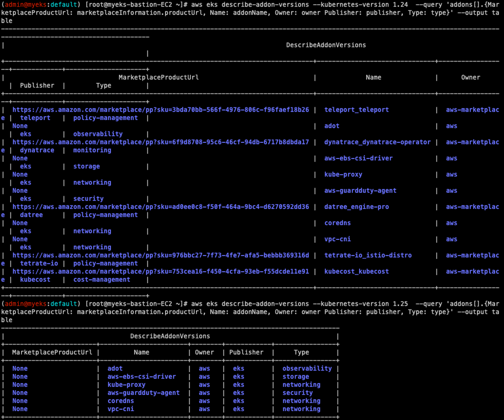Click the Publisher header in lower table
The image size is (504, 420).
point(246,352)
